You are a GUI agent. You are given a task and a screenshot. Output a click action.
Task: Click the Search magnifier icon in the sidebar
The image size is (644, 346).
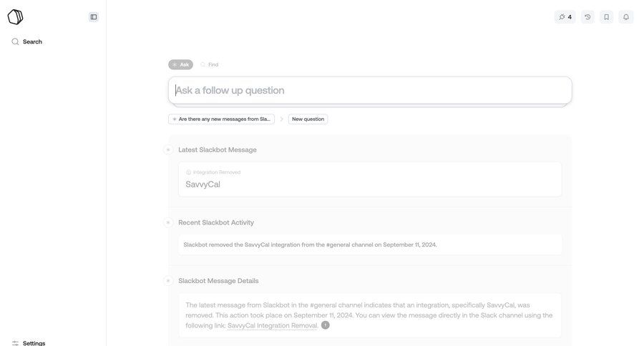click(x=15, y=41)
